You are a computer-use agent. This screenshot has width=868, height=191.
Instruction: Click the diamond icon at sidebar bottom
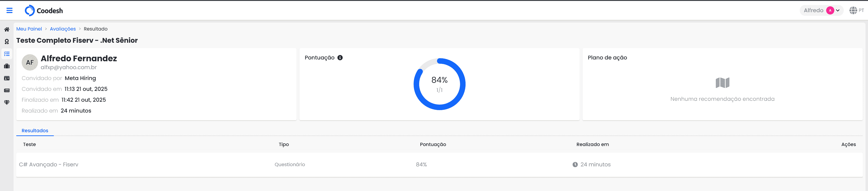(7, 102)
